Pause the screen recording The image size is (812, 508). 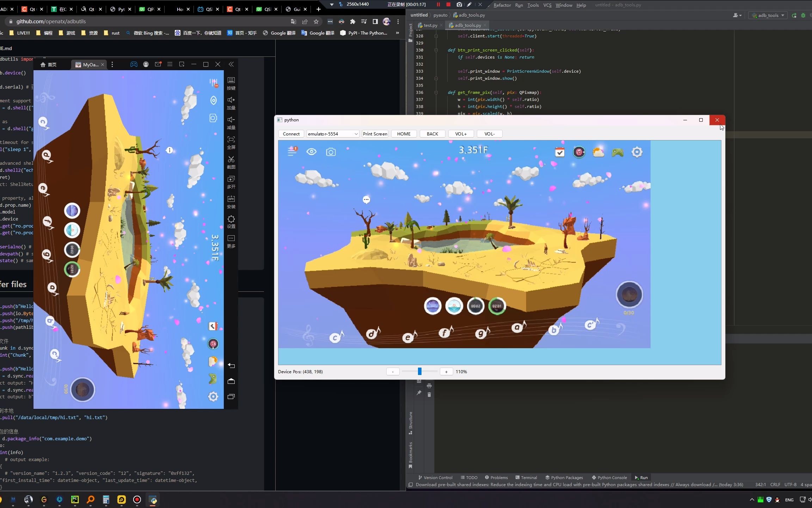(x=438, y=5)
